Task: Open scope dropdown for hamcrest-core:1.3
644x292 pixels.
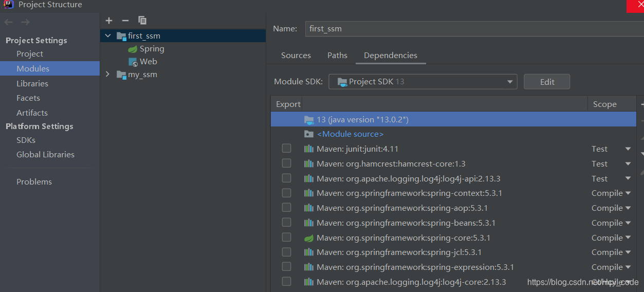Action: (x=628, y=164)
